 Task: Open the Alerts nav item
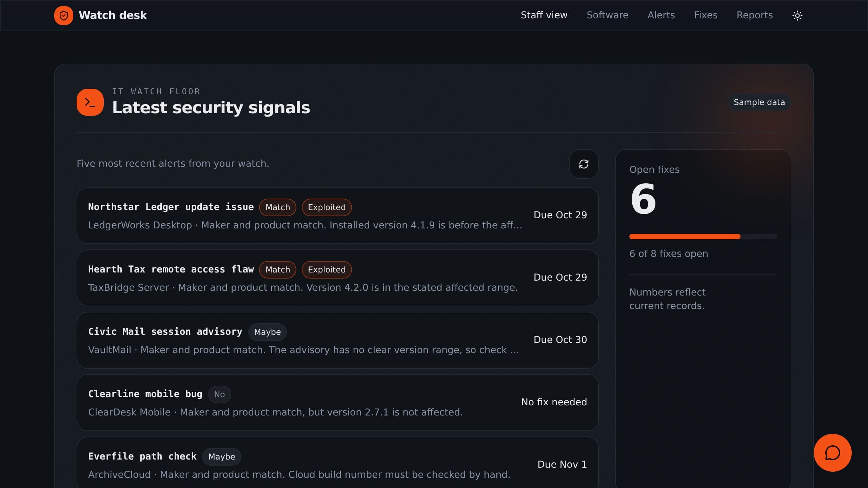pyautogui.click(x=661, y=15)
